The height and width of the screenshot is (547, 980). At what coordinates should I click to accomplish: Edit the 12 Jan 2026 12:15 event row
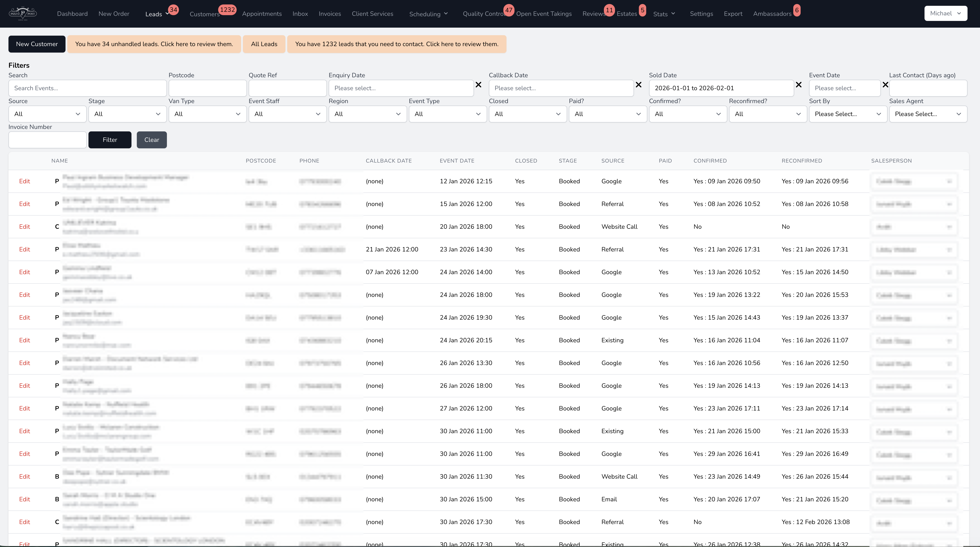click(x=24, y=181)
